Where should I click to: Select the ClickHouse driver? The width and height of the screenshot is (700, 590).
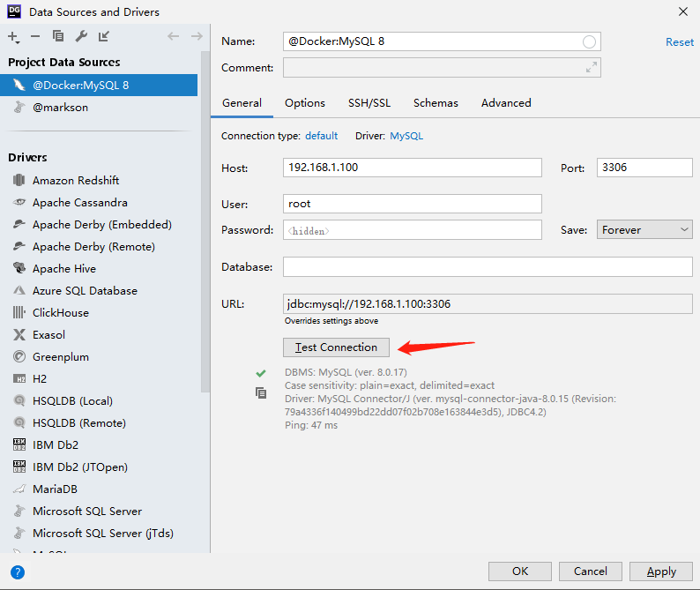pyautogui.click(x=61, y=313)
